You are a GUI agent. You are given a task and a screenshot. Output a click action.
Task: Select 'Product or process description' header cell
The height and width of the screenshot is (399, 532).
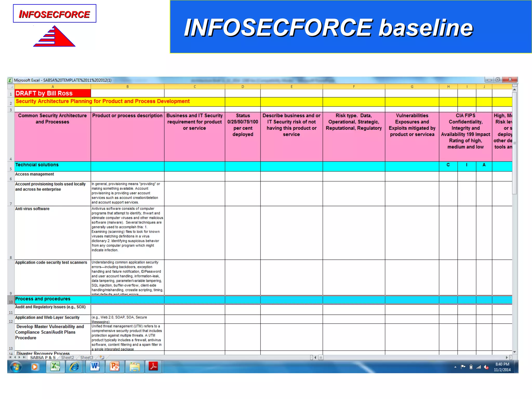(128, 137)
